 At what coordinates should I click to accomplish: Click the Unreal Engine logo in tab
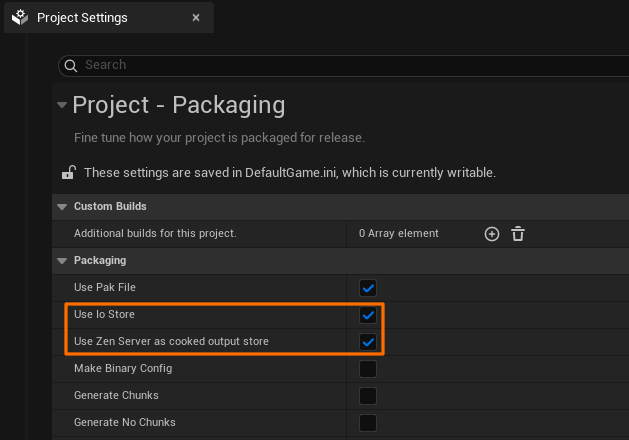pos(20,18)
